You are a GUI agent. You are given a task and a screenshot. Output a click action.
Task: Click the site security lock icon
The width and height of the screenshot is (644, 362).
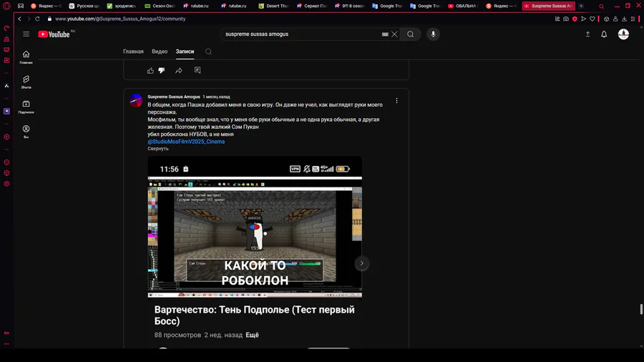(49, 19)
